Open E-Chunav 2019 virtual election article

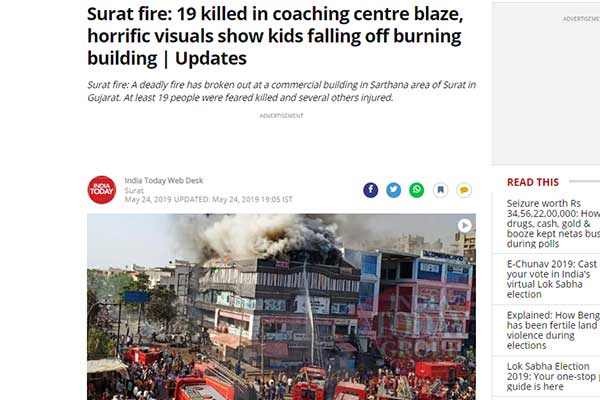[x=551, y=279]
